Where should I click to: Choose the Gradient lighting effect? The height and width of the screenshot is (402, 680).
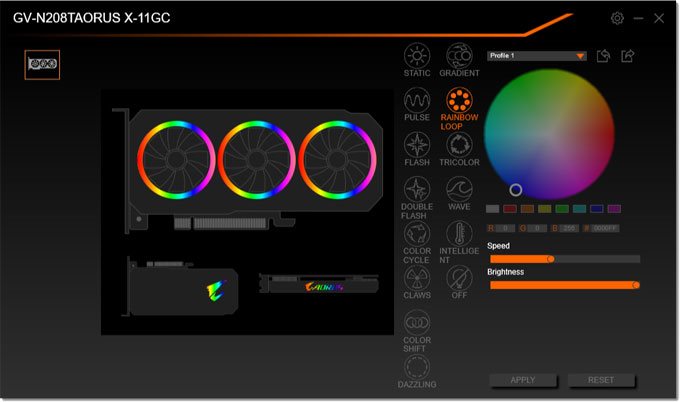459,56
